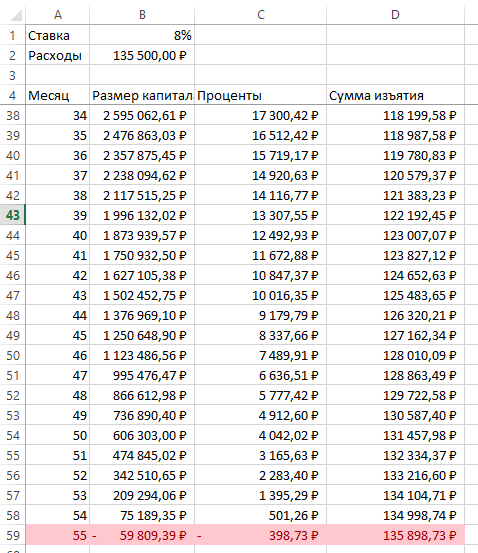The width and height of the screenshot is (478, 553).
Task: Select row header 43
Action: (13, 215)
